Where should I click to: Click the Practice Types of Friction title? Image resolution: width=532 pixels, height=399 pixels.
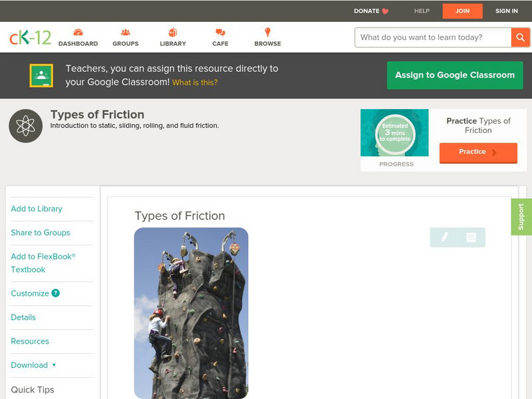coord(478,126)
